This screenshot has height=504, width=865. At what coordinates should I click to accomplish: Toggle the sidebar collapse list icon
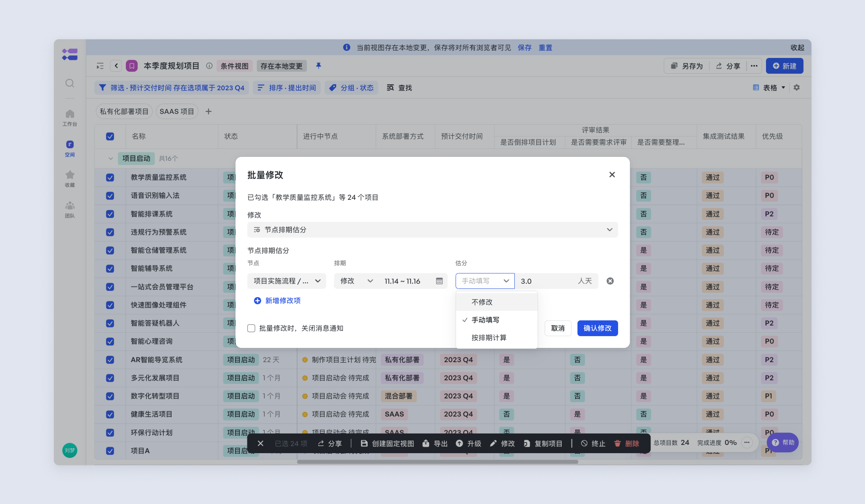click(x=100, y=66)
